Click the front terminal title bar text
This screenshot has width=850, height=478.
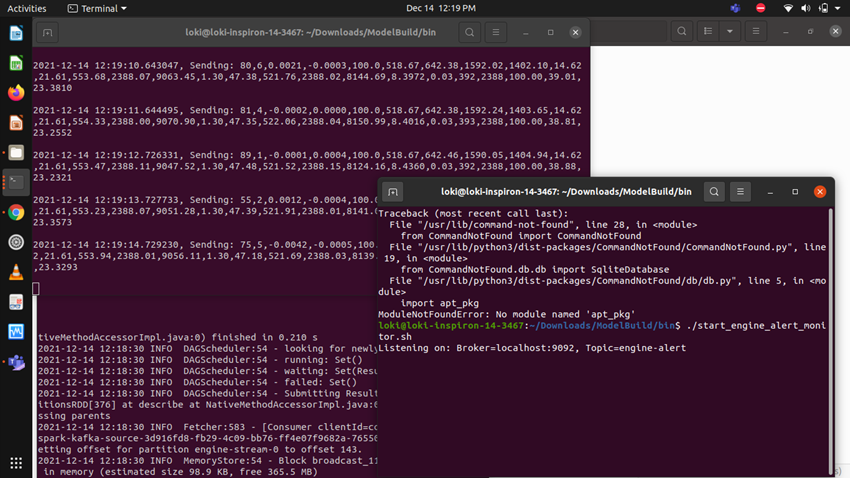[566, 192]
